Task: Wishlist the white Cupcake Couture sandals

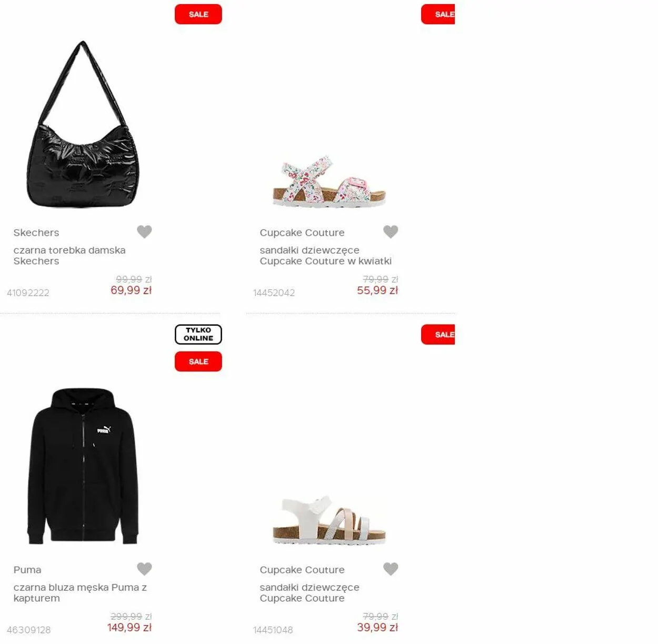Action: pos(391,569)
